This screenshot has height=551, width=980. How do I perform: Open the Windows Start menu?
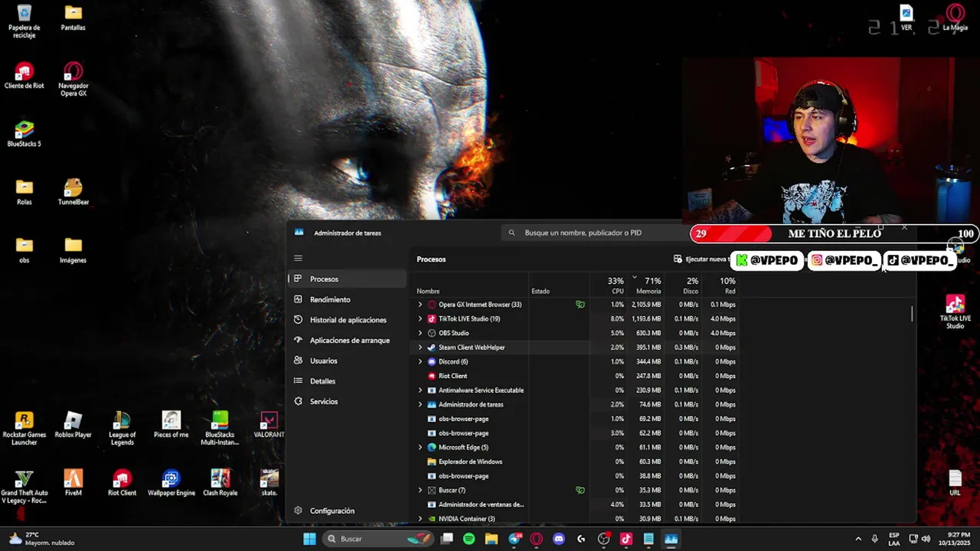tap(309, 539)
